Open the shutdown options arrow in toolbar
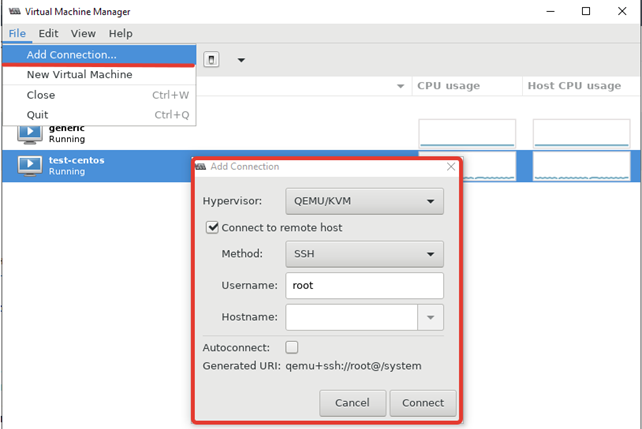This screenshot has width=642, height=429. click(241, 60)
